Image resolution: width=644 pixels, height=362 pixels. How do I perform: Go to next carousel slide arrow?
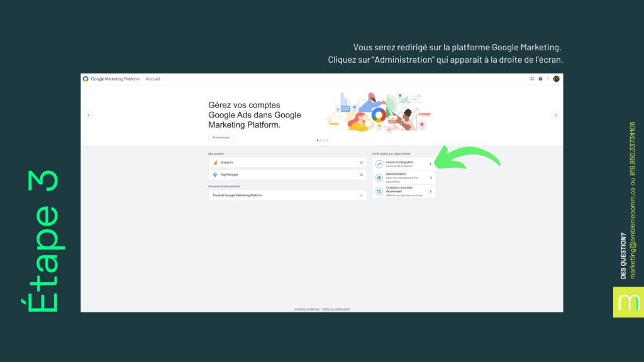tap(555, 116)
